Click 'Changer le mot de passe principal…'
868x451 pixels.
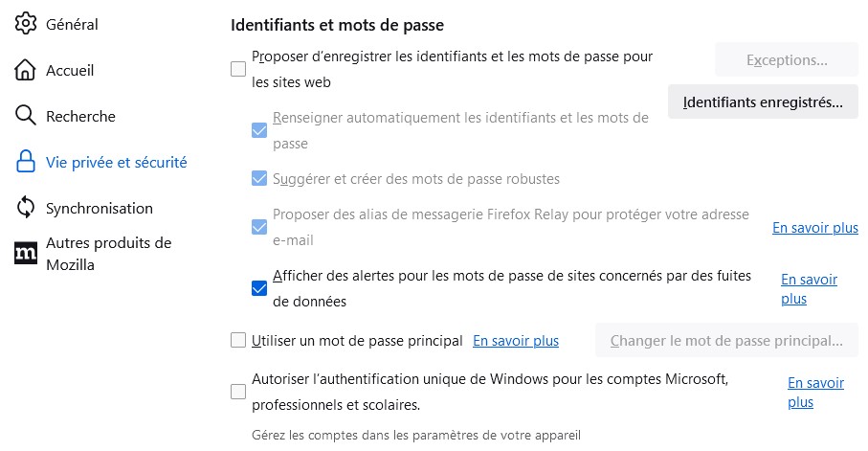(x=726, y=340)
